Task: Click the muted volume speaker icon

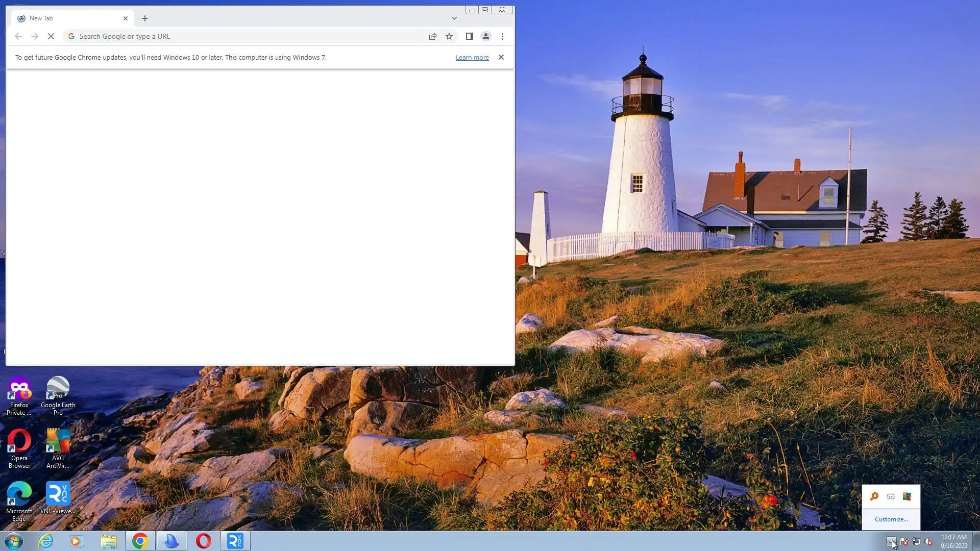Action: click(x=928, y=542)
